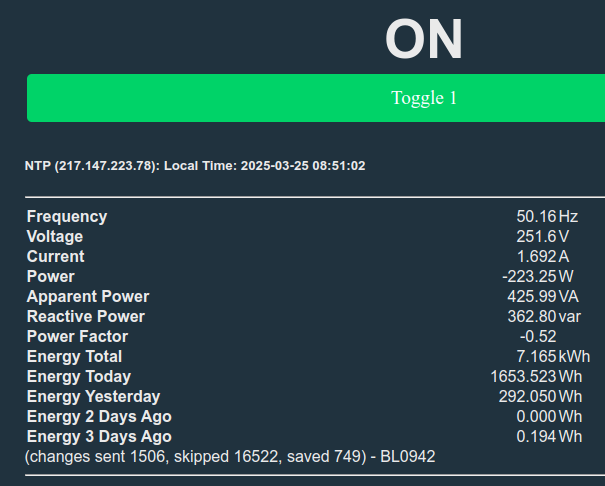The width and height of the screenshot is (605, 486).
Task: Select the Power Factor label
Action: 77,337
